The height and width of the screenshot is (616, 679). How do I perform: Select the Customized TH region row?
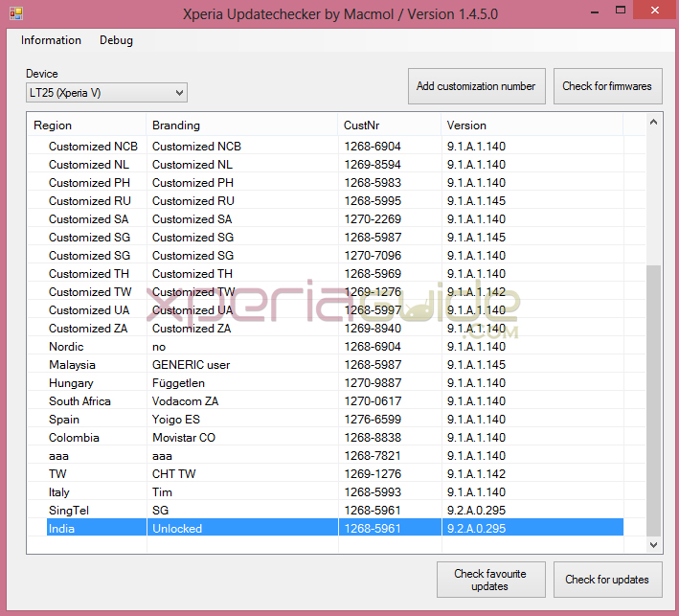326,274
